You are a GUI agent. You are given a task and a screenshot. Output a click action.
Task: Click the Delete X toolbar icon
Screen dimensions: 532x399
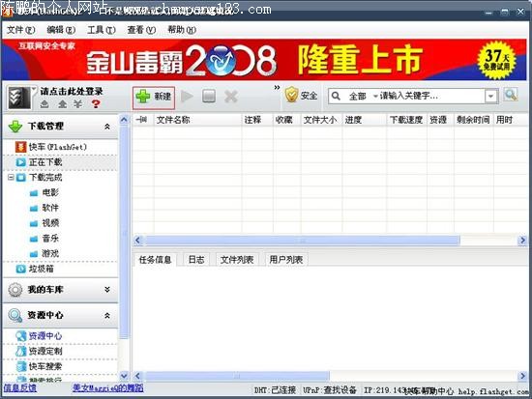[x=231, y=97]
